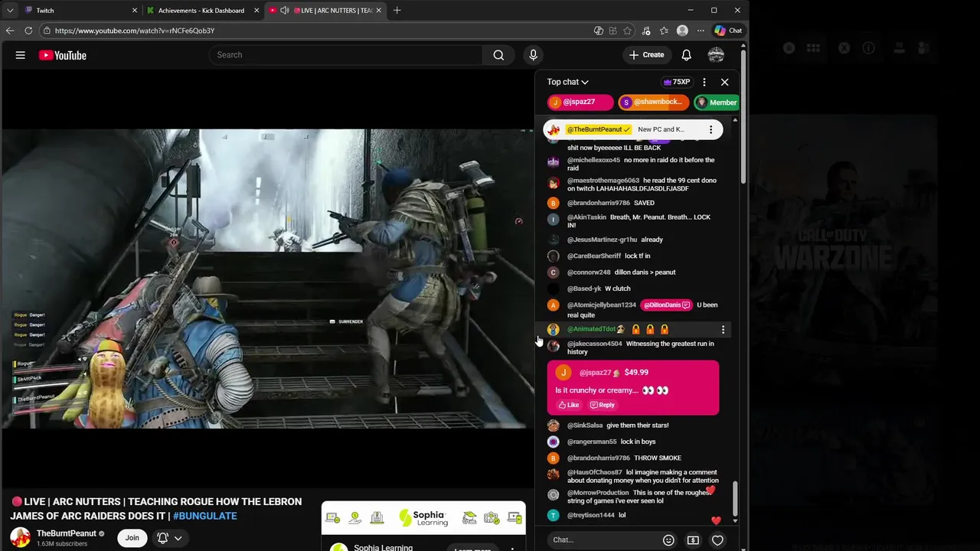The width and height of the screenshot is (980, 551).
Task: Send a heart reaction in chat
Action: coord(717,540)
